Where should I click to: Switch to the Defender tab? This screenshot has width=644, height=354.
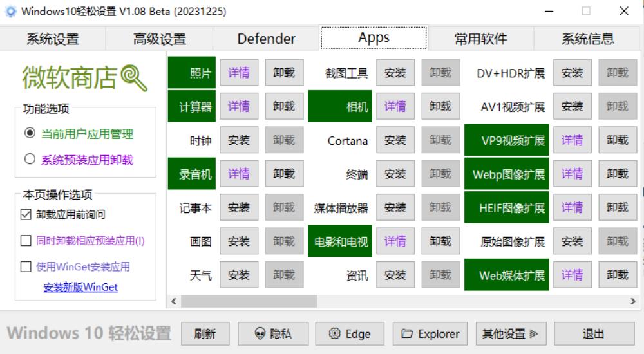266,39
